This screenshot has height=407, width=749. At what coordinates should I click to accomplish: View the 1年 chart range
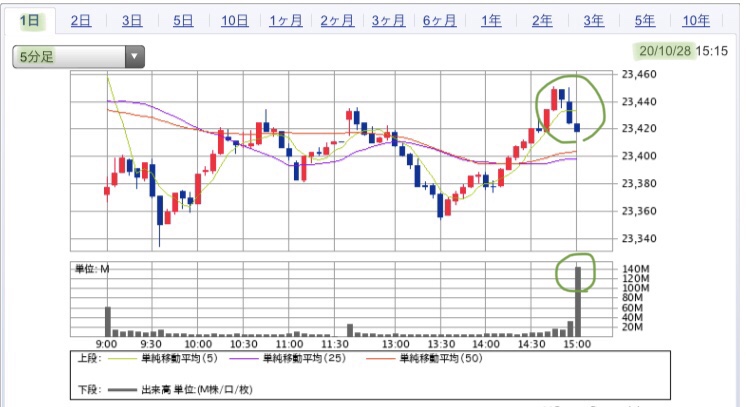(491, 21)
